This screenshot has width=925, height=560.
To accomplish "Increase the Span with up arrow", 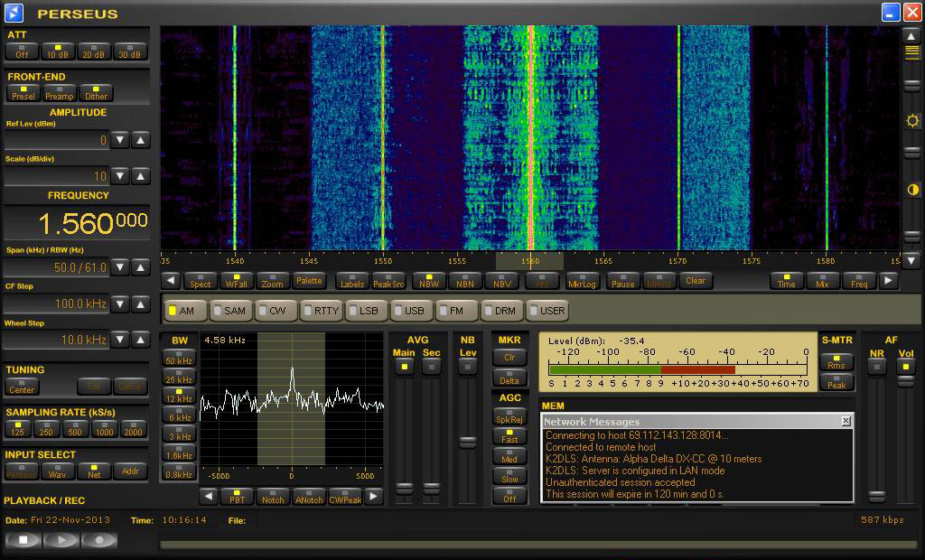I will [x=140, y=267].
